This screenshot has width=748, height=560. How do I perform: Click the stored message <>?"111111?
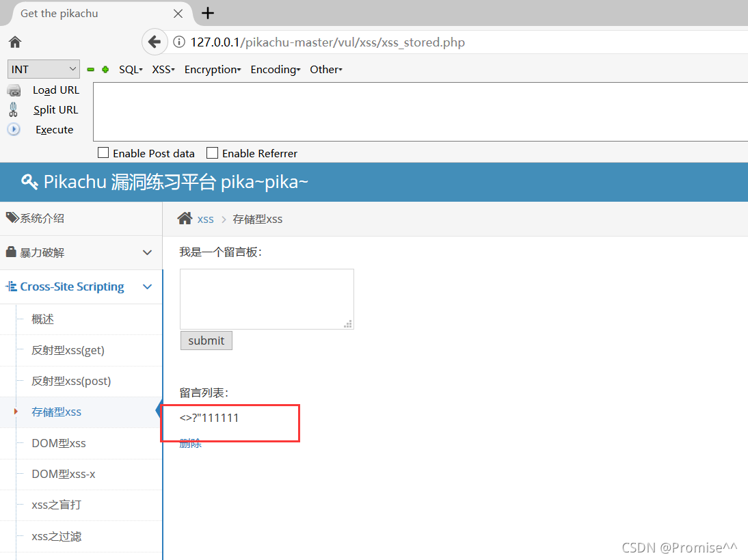(209, 418)
